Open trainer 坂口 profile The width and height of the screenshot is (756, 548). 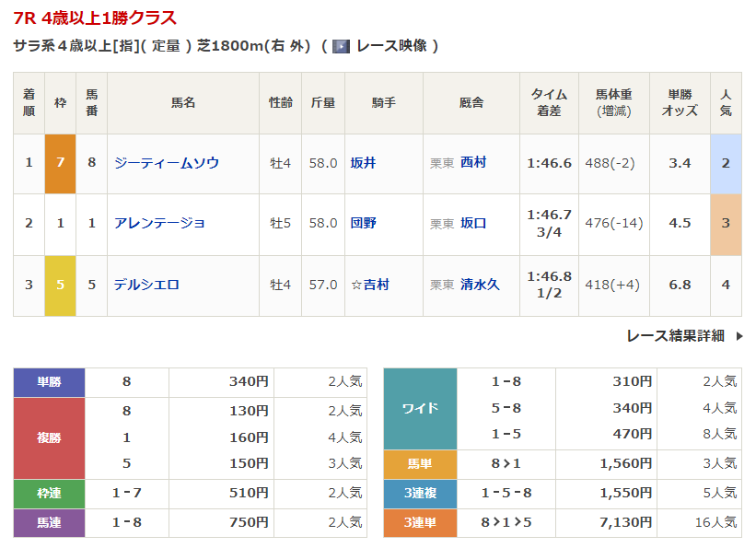pos(473,223)
